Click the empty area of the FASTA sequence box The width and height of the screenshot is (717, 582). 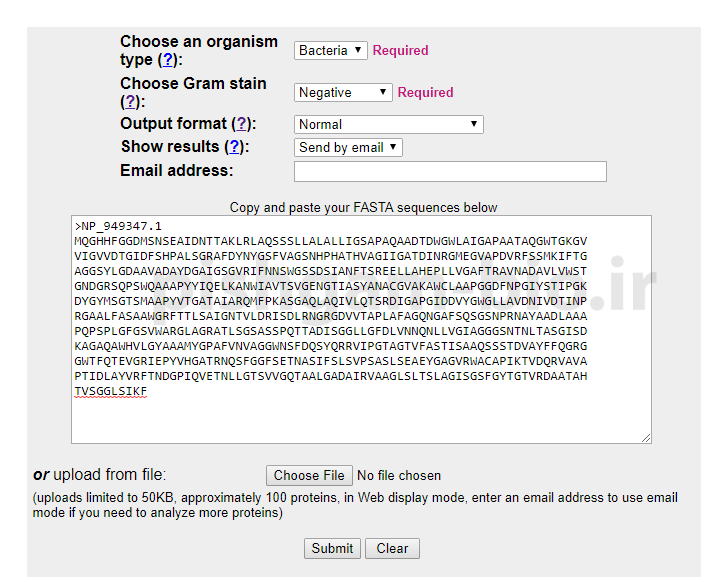[360, 418]
